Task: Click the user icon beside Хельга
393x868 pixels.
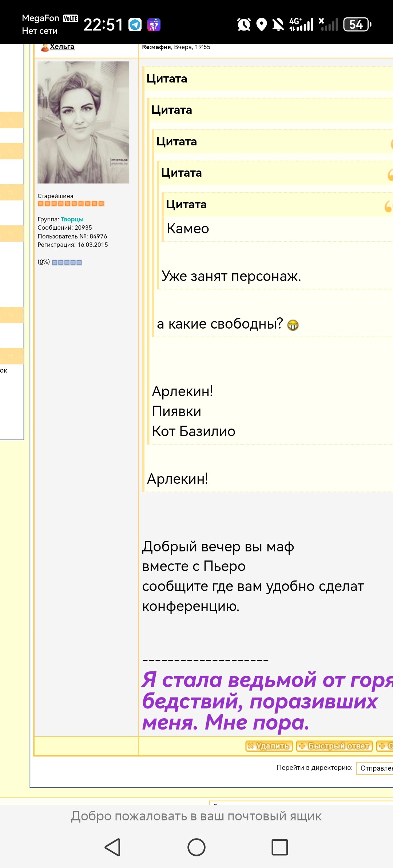Action: coord(45,47)
